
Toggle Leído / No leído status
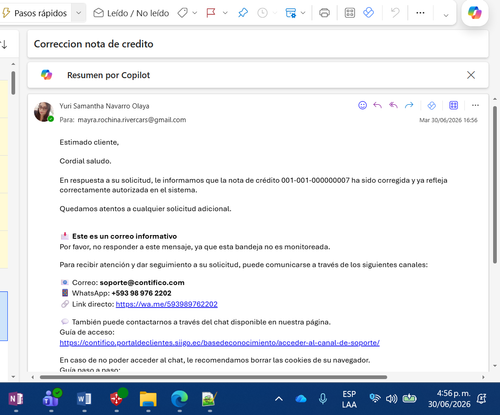pyautogui.click(x=131, y=13)
